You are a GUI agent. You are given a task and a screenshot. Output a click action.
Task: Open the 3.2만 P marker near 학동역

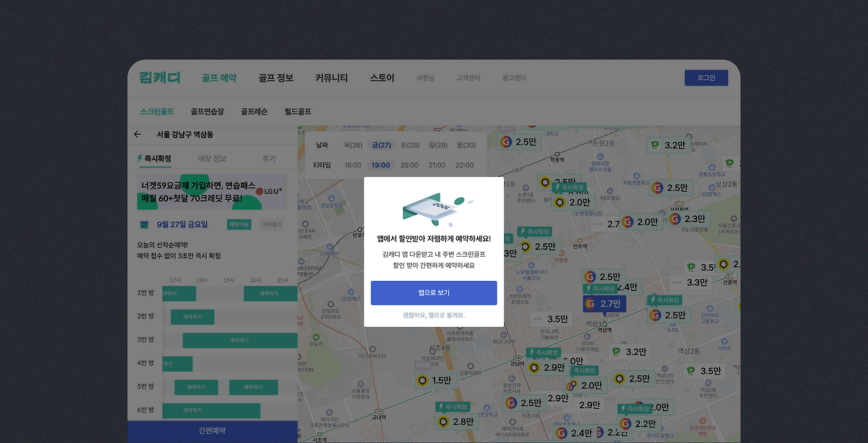pos(669,145)
